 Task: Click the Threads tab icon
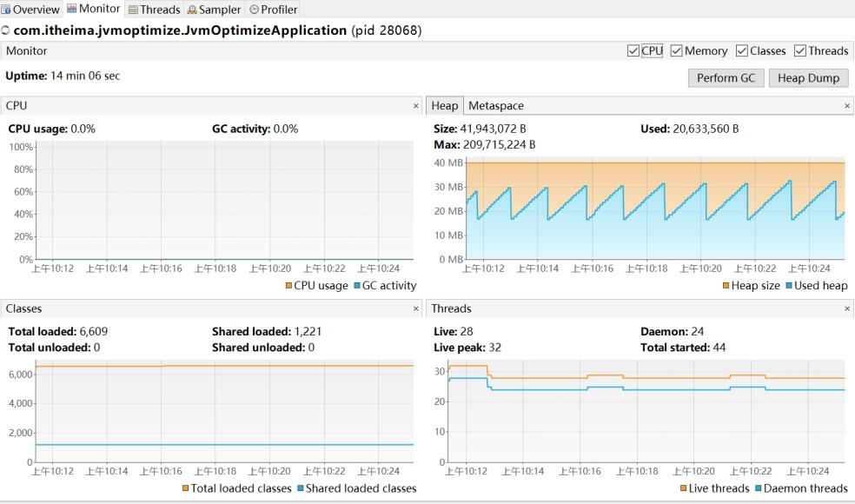(x=133, y=10)
